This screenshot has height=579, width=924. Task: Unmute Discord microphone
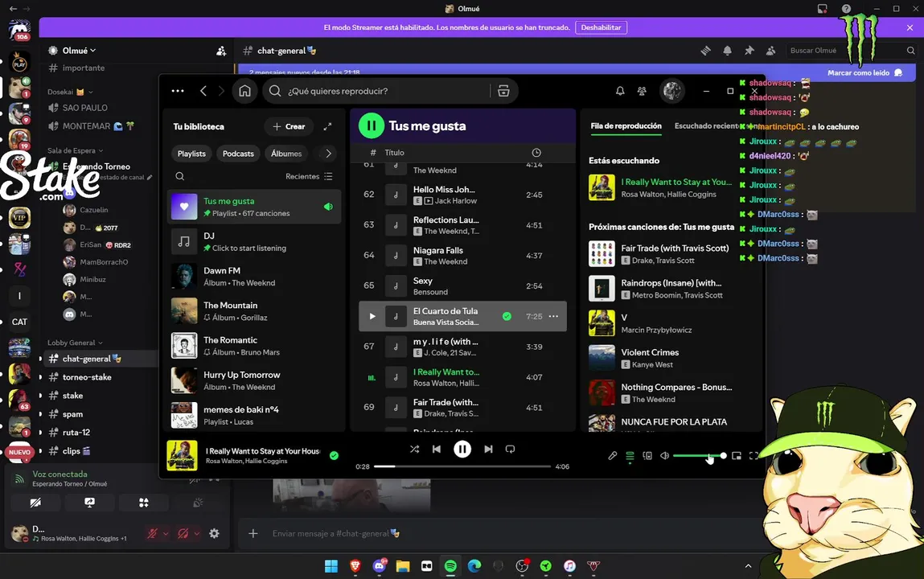pos(152,534)
